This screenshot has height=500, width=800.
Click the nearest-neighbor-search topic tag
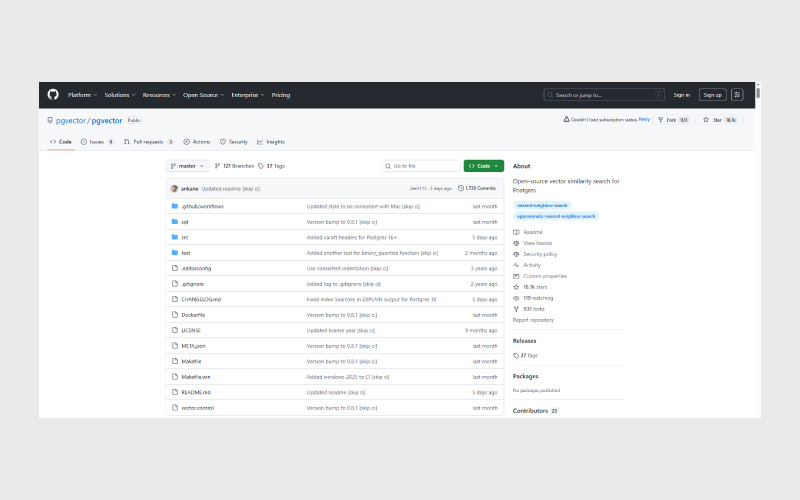click(x=541, y=205)
